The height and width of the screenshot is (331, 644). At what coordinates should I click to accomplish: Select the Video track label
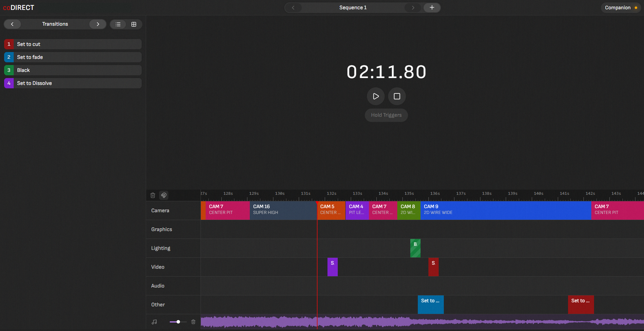click(158, 267)
